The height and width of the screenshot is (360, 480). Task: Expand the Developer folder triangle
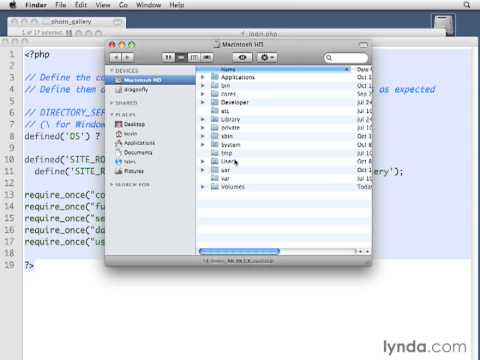tap(202, 102)
